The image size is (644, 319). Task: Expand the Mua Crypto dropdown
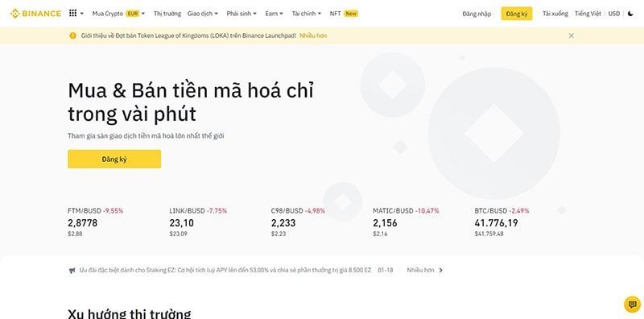pyautogui.click(x=118, y=14)
